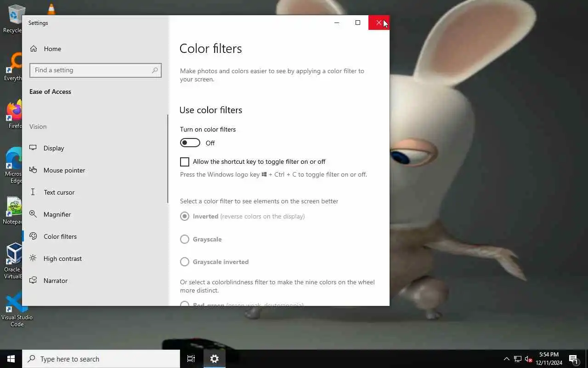The image size is (588, 368).
Task: Enable shortcut key to toggle filter checkbox
Action: 185,162
